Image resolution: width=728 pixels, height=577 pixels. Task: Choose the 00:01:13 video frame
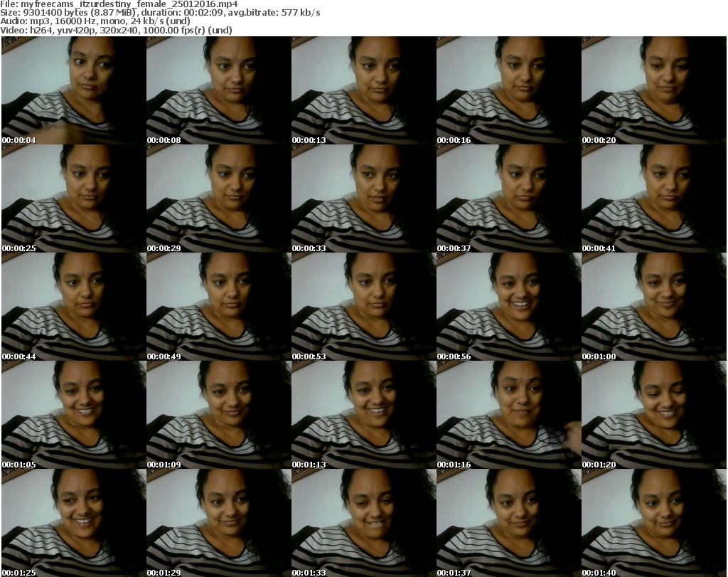click(x=363, y=415)
